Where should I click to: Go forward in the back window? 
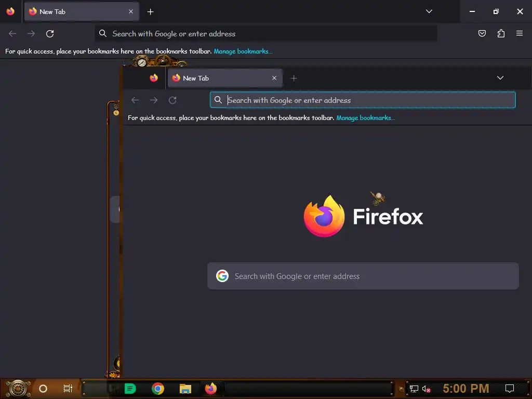(x=31, y=34)
